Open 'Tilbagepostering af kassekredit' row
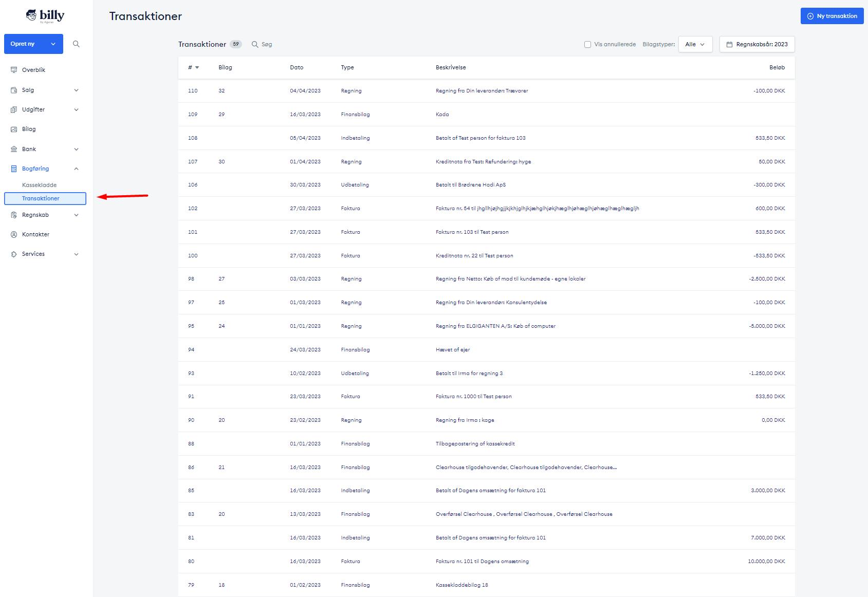868x597 pixels. [486, 444]
